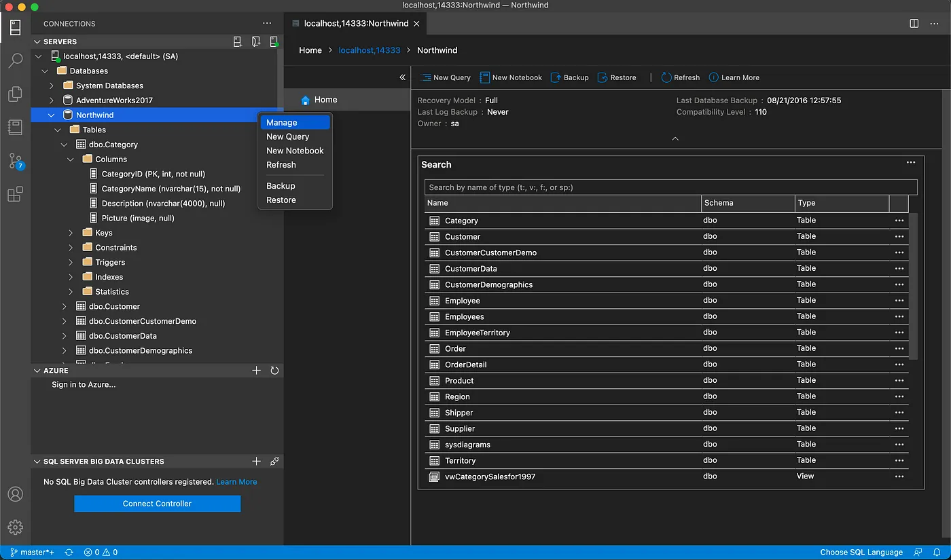Collapse the SQL Server Big Data Clusters section
Image resolution: width=951 pixels, height=560 pixels.
pos(158,461)
